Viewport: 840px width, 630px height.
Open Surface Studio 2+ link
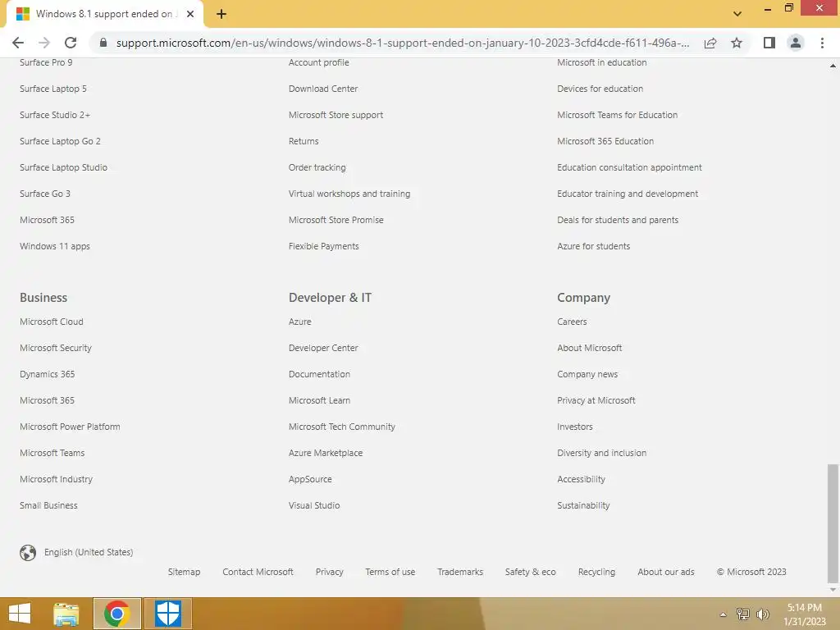point(55,115)
